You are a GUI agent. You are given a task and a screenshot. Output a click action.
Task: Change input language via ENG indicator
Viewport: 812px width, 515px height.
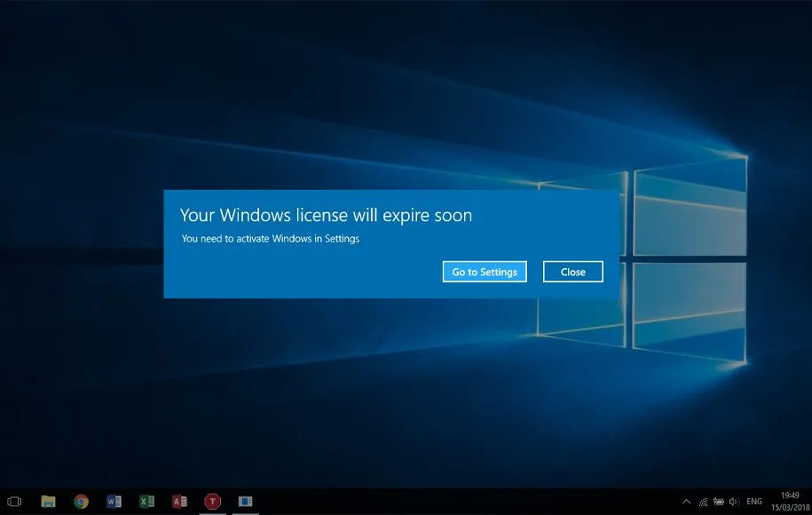pos(754,502)
